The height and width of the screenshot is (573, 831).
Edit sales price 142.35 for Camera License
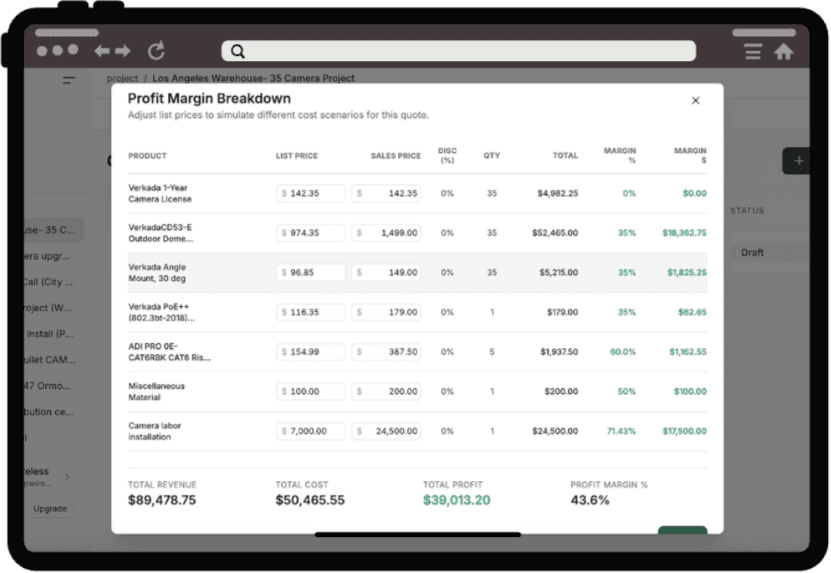tap(386, 193)
